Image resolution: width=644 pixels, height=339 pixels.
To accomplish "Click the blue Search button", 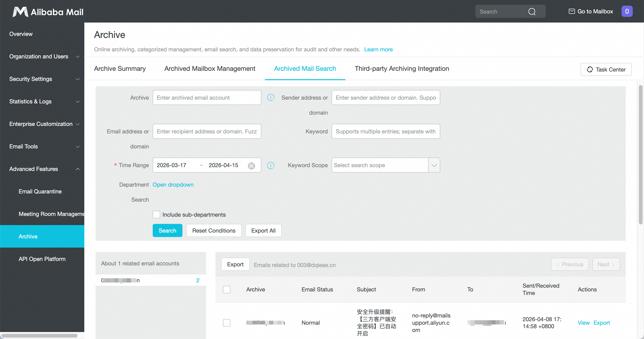I will (x=167, y=230).
